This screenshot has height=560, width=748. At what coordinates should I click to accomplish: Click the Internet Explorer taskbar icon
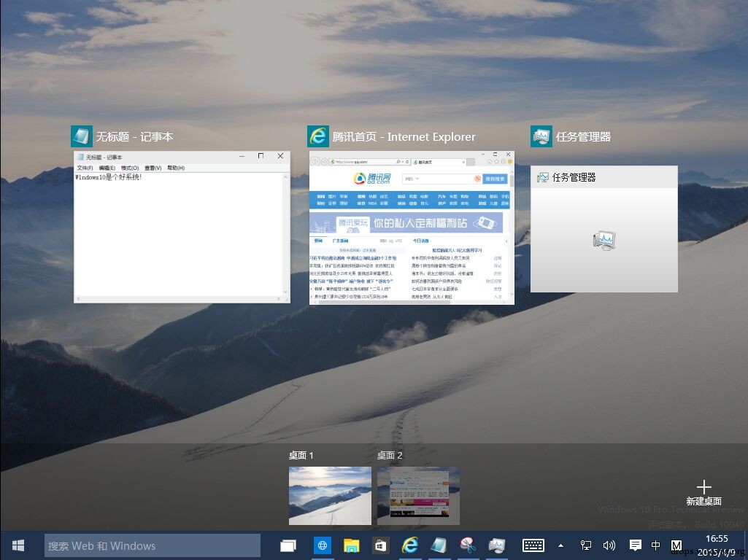pos(410,545)
